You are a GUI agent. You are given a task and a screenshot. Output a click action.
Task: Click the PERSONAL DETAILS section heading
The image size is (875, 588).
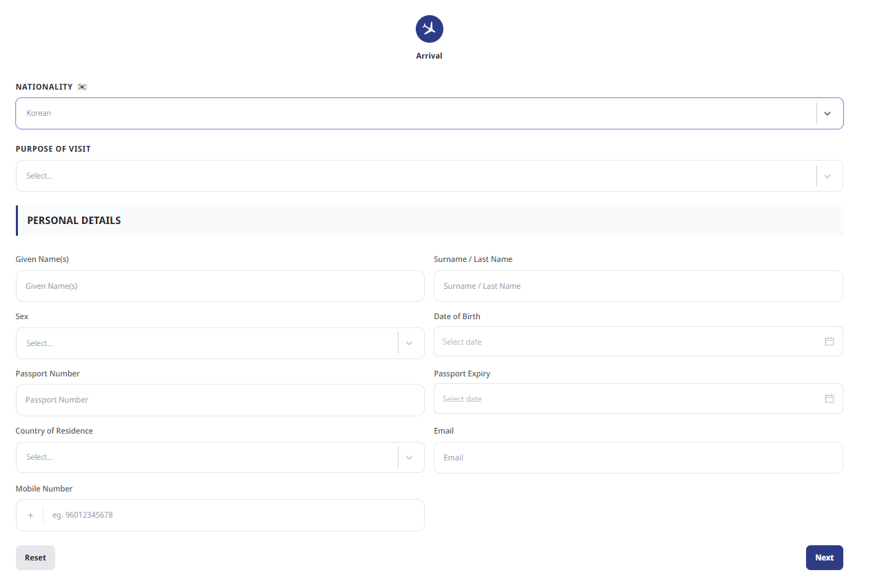pyautogui.click(x=74, y=221)
